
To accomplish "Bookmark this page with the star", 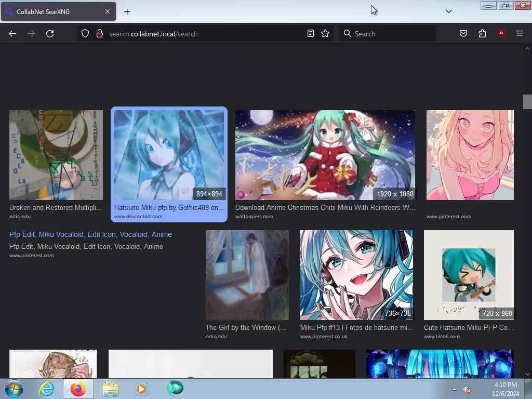I will click(x=325, y=33).
